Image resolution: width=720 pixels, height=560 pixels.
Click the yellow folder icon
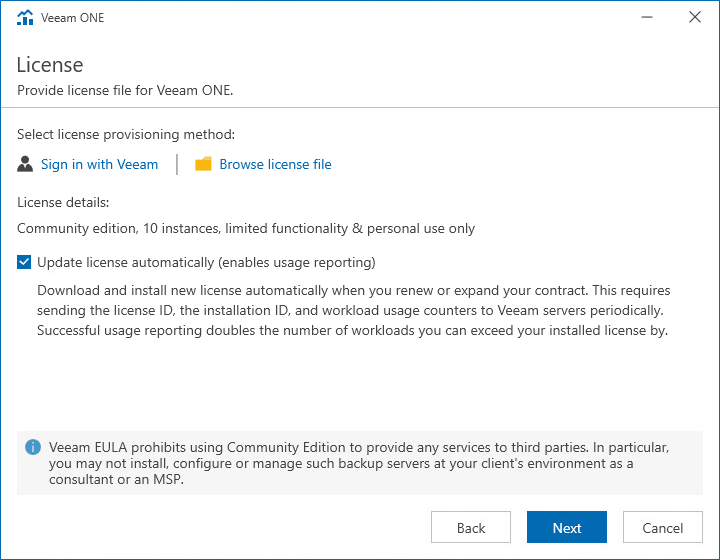[203, 164]
